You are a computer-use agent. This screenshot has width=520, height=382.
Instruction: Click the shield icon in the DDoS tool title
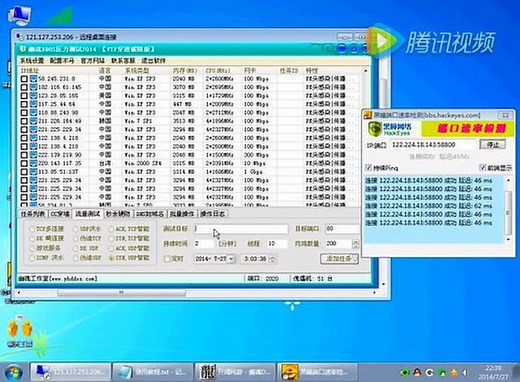(23, 49)
